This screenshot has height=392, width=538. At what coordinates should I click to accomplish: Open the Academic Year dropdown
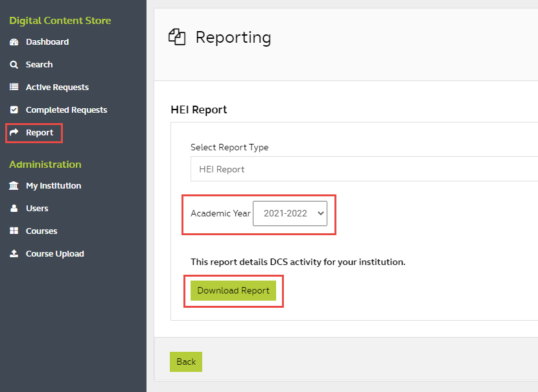click(x=290, y=213)
